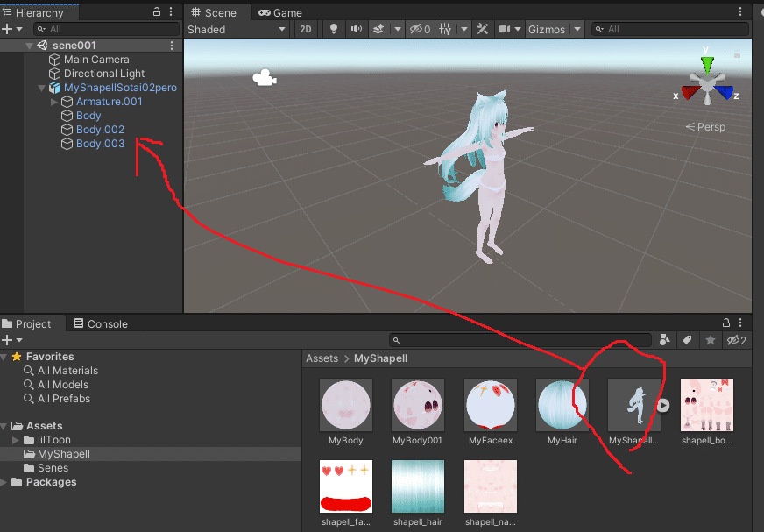Viewport: 764px width, 532px height.
Task: Collapse the sene001 scene foldout
Action: [x=29, y=46]
